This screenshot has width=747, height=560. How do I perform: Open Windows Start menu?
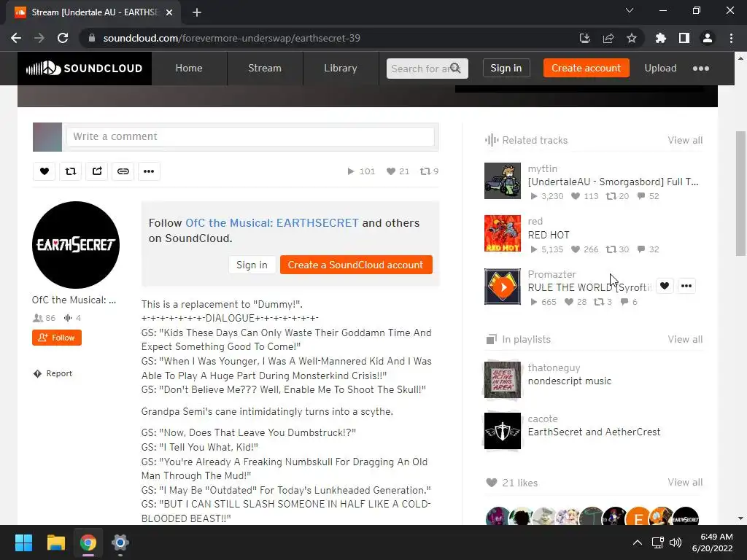click(x=23, y=542)
